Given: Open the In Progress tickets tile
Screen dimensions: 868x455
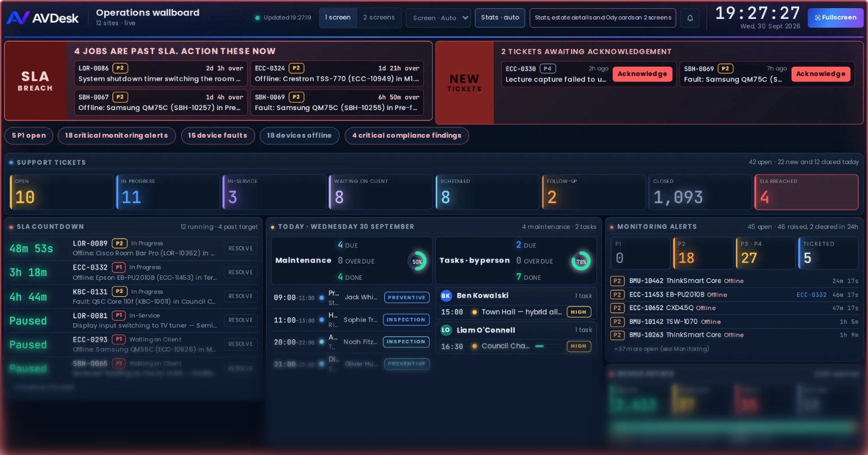Looking at the screenshot, I should pos(168,192).
